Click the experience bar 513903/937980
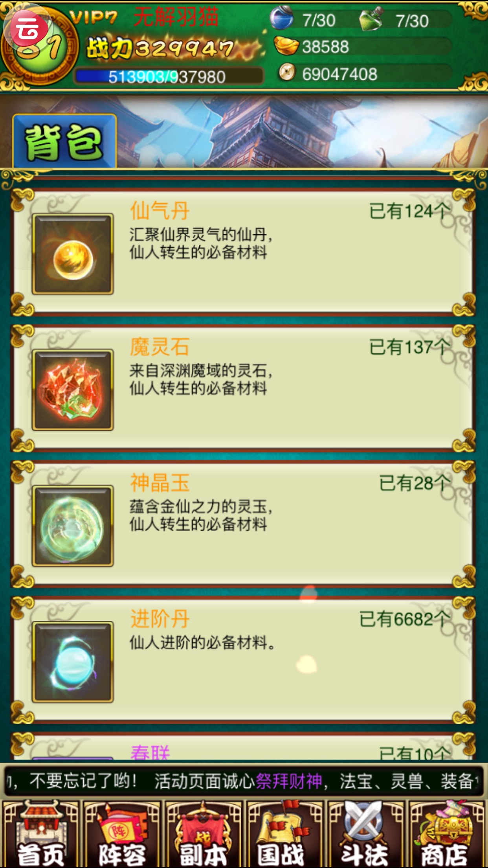The image size is (488, 868). coord(169,76)
